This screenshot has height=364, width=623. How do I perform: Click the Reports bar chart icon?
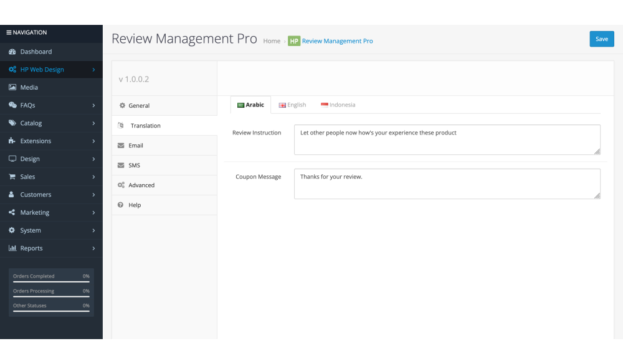tap(12, 248)
